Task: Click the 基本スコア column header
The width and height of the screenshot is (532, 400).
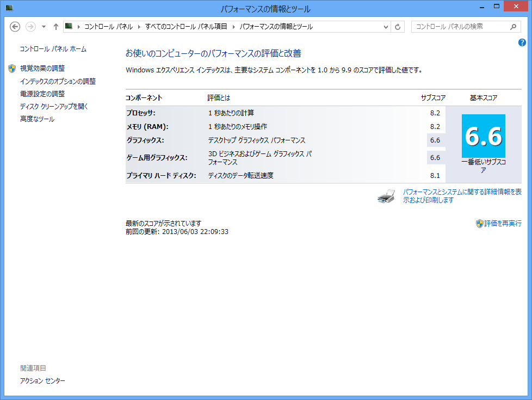Action: point(484,98)
